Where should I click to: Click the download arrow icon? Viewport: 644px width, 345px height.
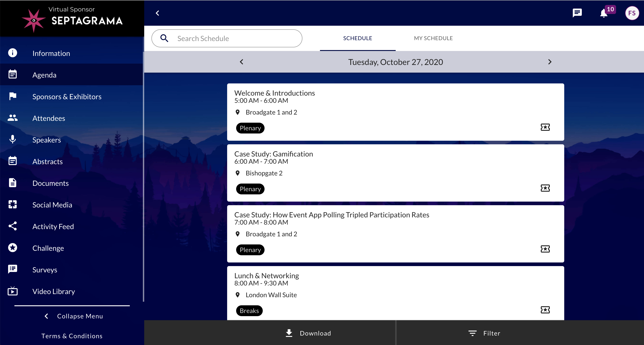(x=289, y=333)
